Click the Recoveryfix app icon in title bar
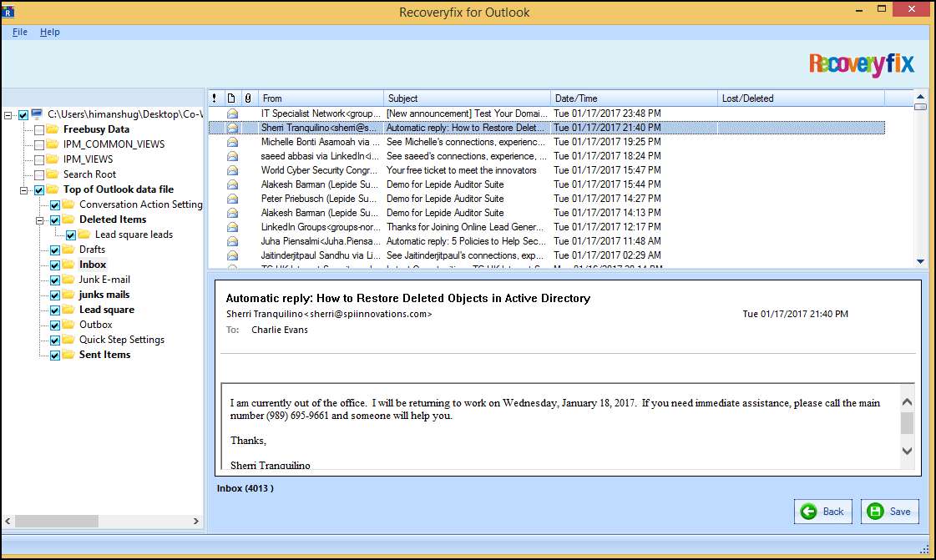The width and height of the screenshot is (936, 560). [8, 12]
